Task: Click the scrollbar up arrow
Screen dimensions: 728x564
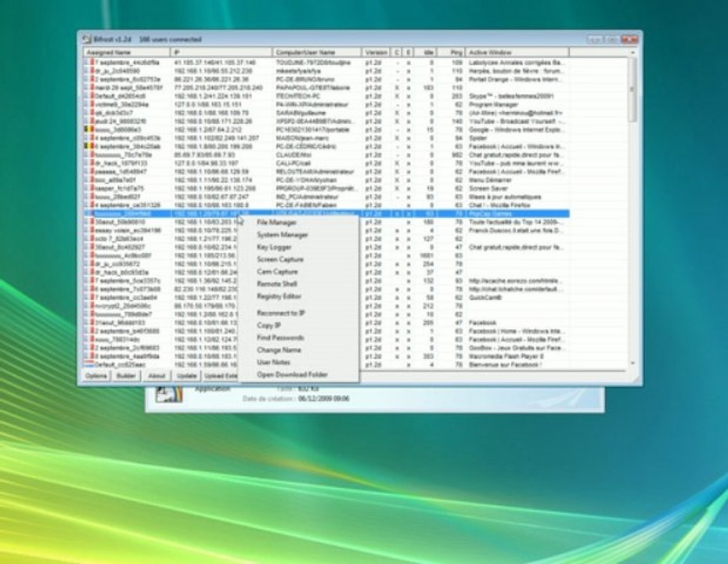Action: (632, 52)
